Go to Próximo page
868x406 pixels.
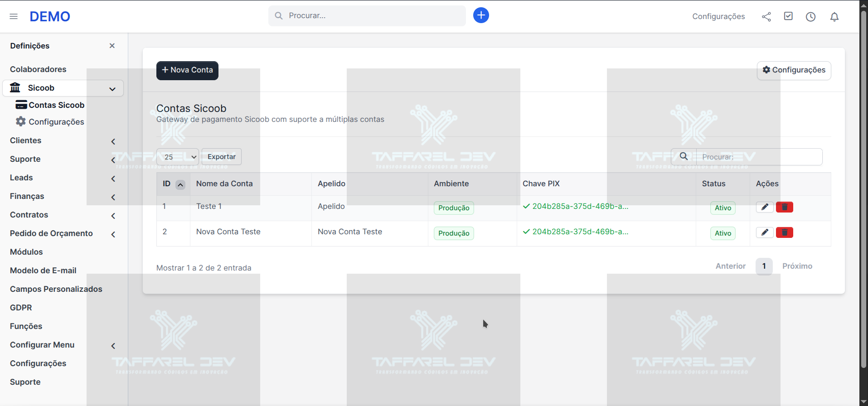point(797,266)
